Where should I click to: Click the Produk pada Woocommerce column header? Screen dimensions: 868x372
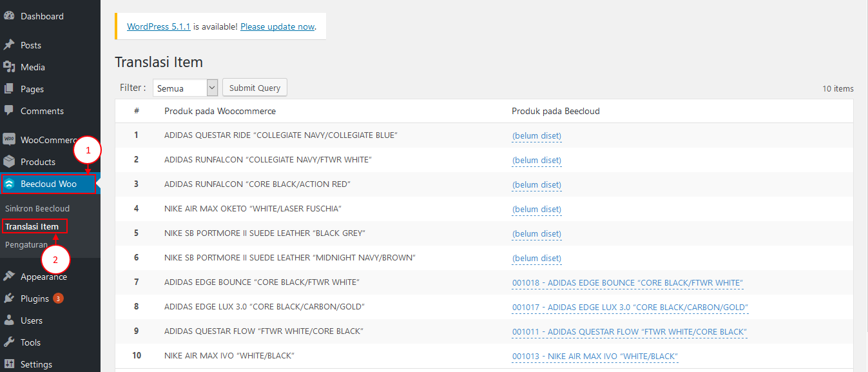point(220,111)
